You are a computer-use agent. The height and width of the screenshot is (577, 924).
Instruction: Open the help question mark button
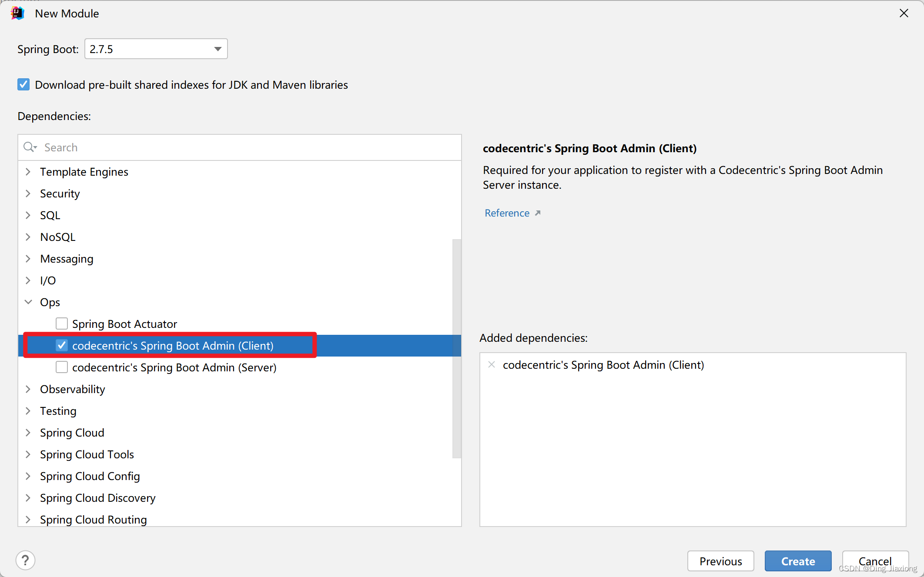pos(26,560)
